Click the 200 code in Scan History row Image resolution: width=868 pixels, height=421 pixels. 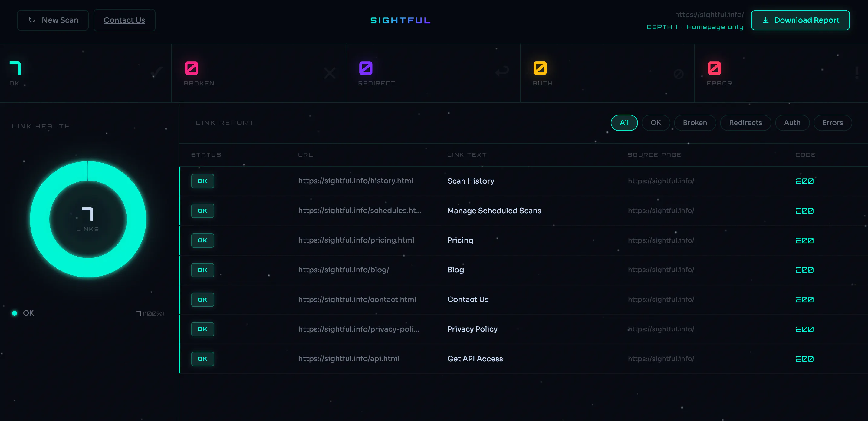805,181
